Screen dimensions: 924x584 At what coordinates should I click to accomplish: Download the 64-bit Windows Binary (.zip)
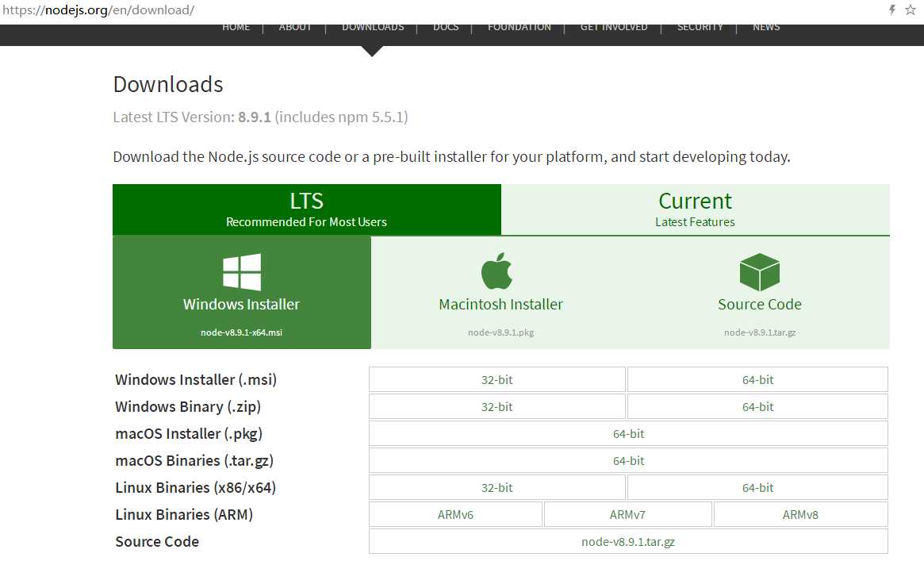(x=757, y=406)
